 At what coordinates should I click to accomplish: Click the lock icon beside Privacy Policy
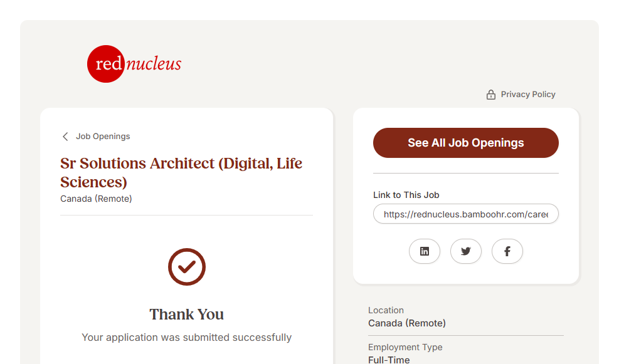(491, 95)
